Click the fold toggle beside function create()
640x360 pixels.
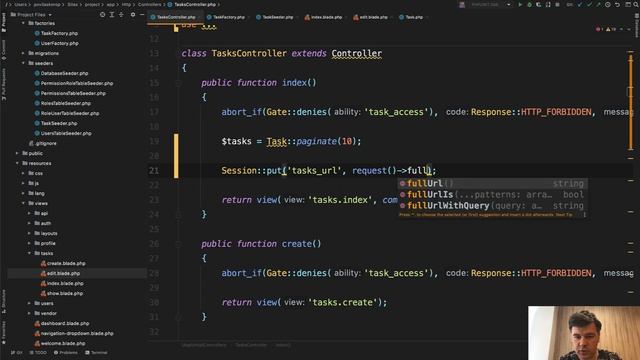(178, 244)
